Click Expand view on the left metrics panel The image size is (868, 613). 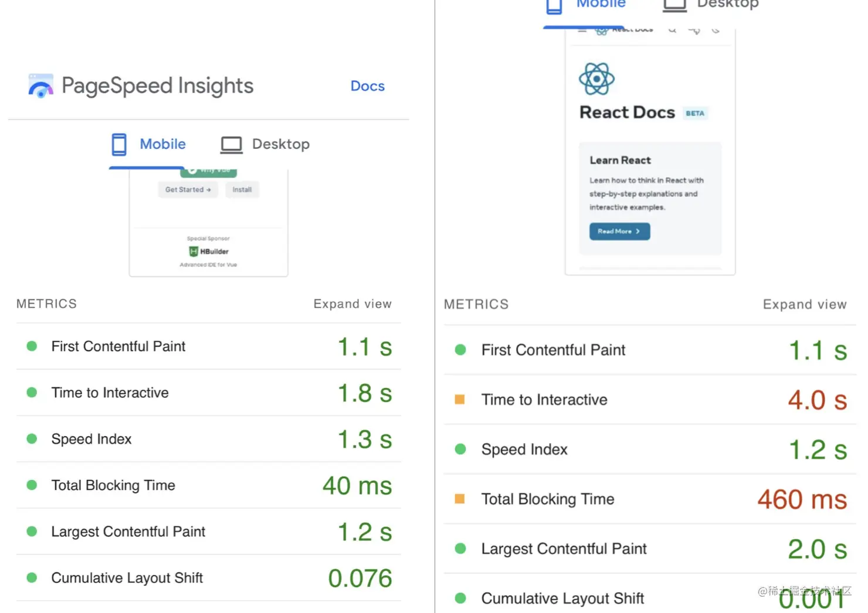(352, 304)
